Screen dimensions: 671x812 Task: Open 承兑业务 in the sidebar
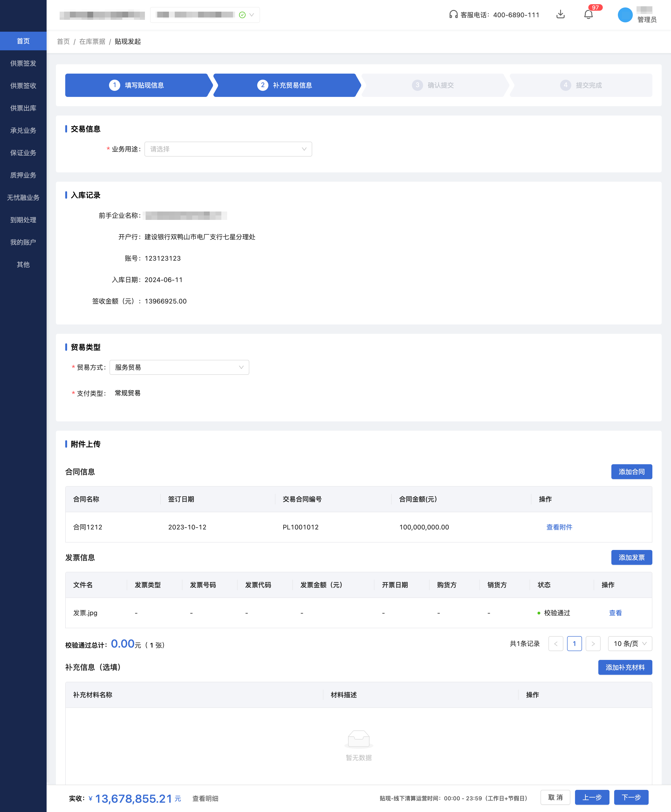(x=23, y=130)
